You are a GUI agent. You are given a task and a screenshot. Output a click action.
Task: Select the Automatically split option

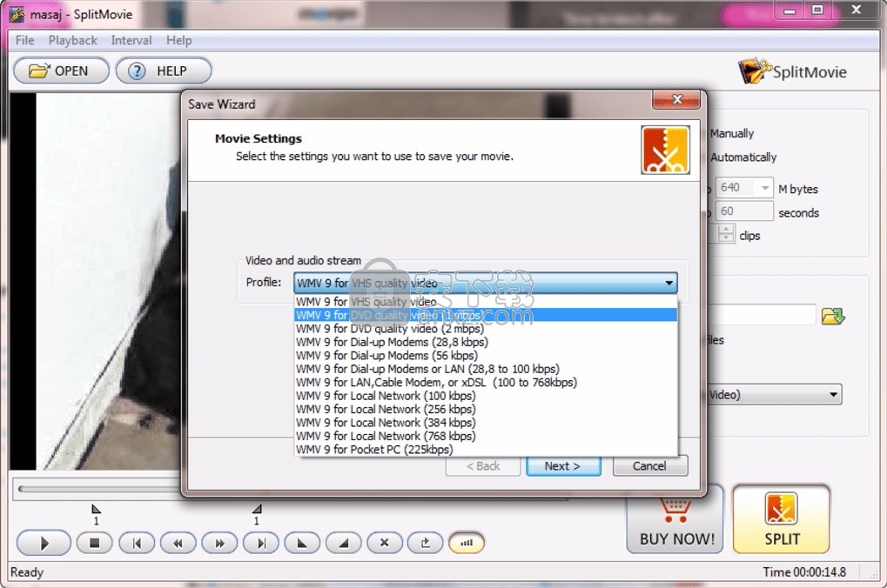[743, 157]
